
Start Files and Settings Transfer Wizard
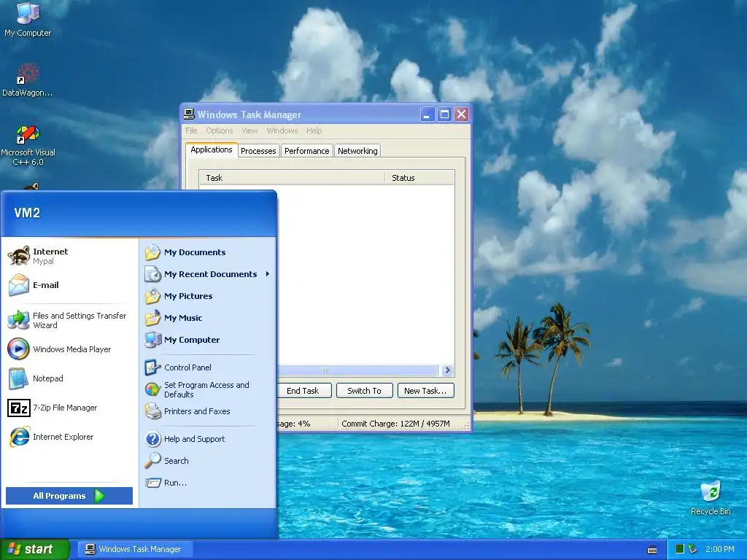67,321
